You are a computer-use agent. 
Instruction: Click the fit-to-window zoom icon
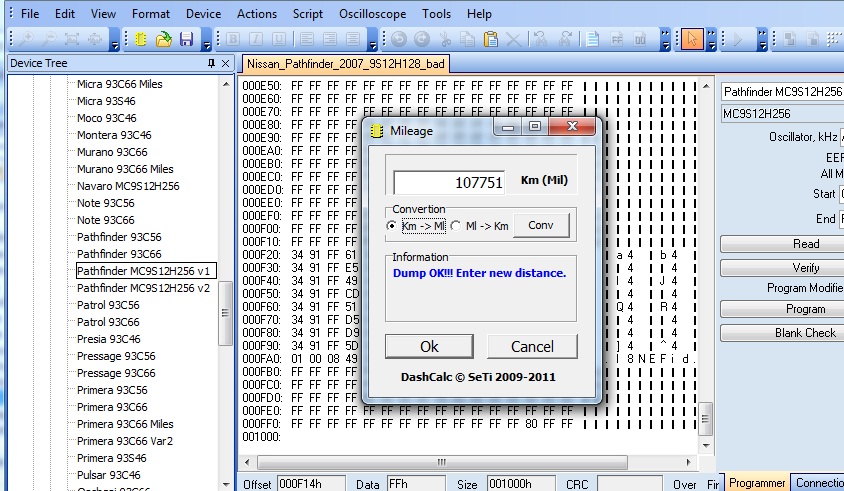click(72, 39)
